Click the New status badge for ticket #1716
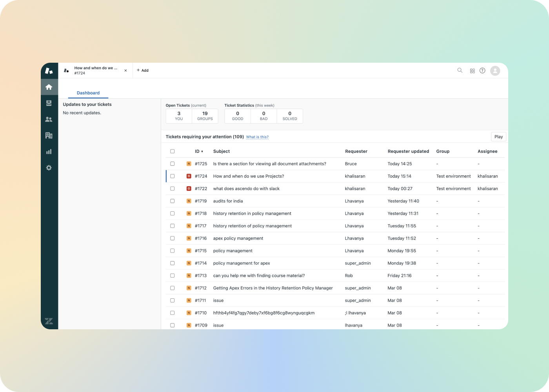549x392 pixels. 189,238
